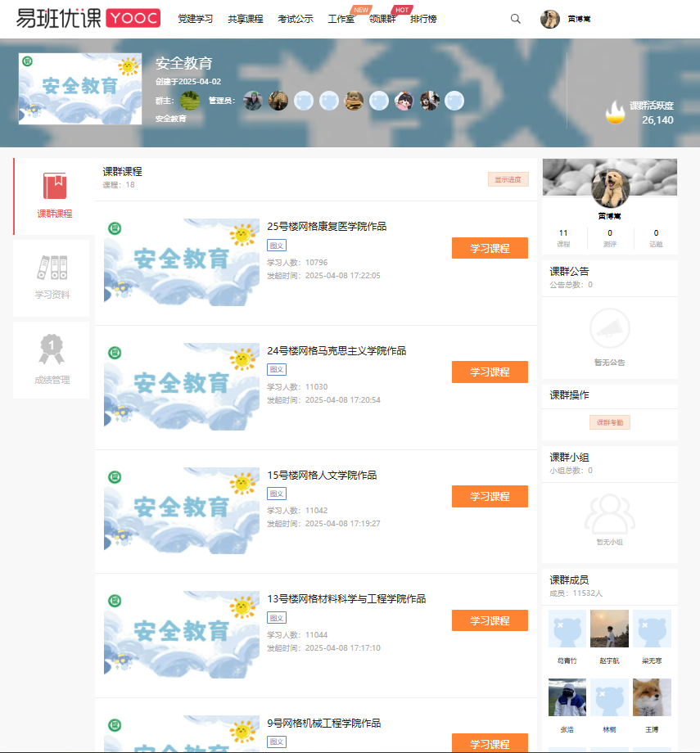The height and width of the screenshot is (753, 700).
Task: Click the anime girl admin avatar
Action: [404, 101]
